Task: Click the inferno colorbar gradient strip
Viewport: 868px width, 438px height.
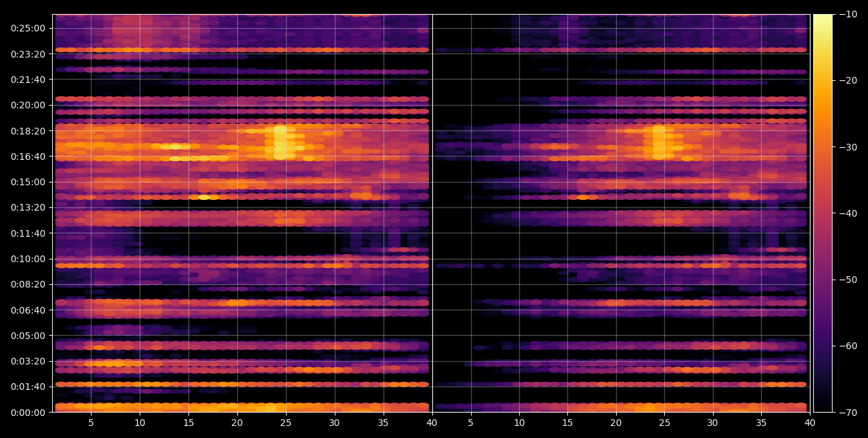Action: point(823,213)
